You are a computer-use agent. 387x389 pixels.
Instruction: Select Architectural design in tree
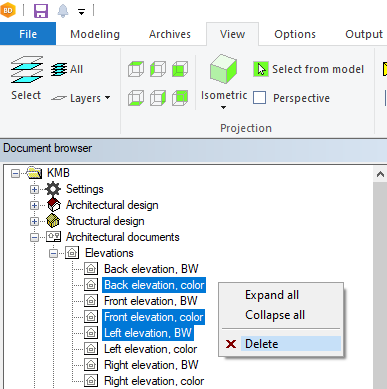[x=112, y=205]
